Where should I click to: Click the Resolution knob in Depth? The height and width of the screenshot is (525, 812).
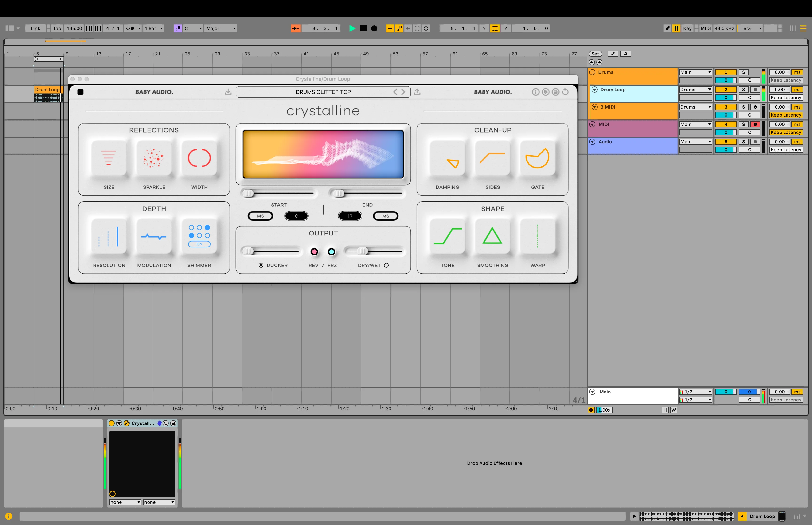(109, 236)
